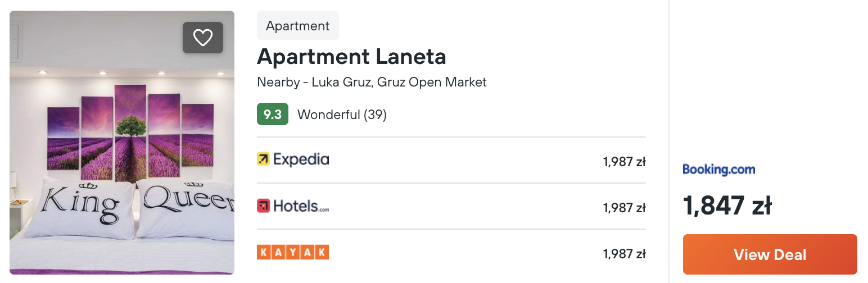Click the green 9.3 rating badge
Viewport: 868px width, 283px height.
273,115
